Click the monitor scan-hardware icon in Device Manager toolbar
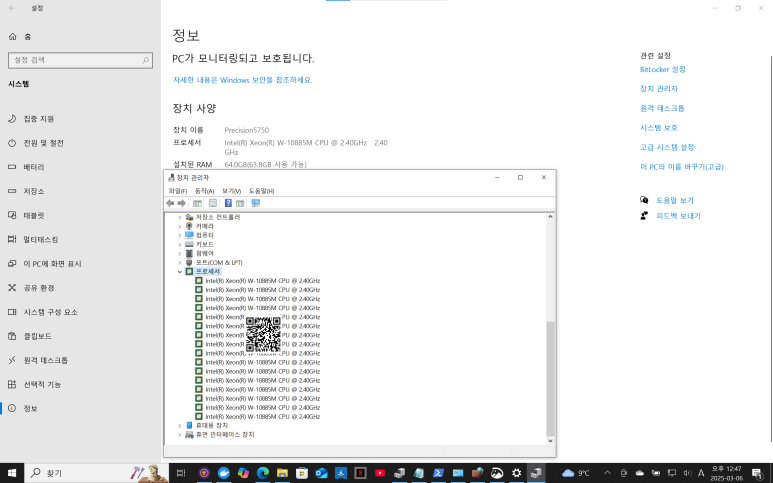 point(255,203)
